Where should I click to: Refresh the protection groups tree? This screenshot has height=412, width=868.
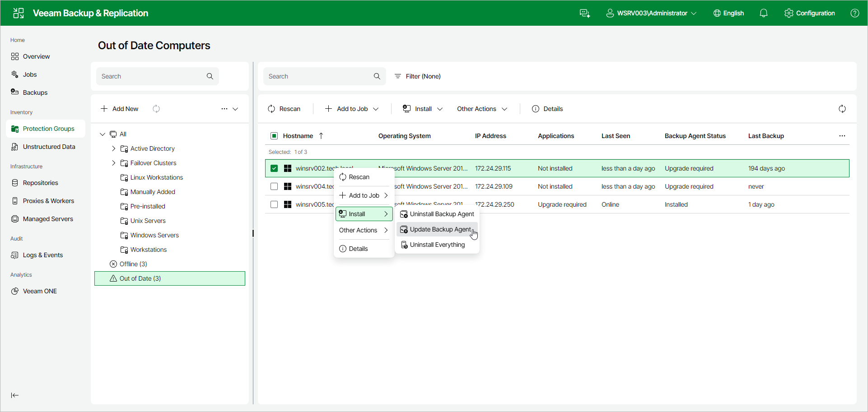[x=156, y=109]
